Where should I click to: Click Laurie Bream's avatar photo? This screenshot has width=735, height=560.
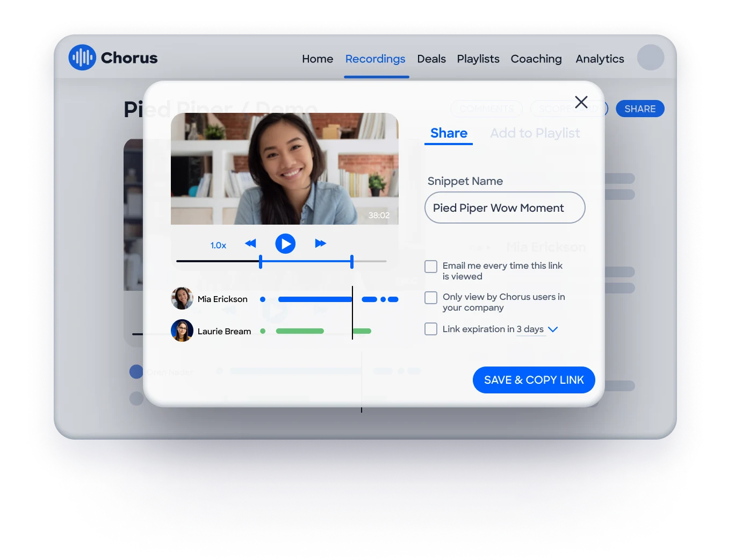(182, 331)
